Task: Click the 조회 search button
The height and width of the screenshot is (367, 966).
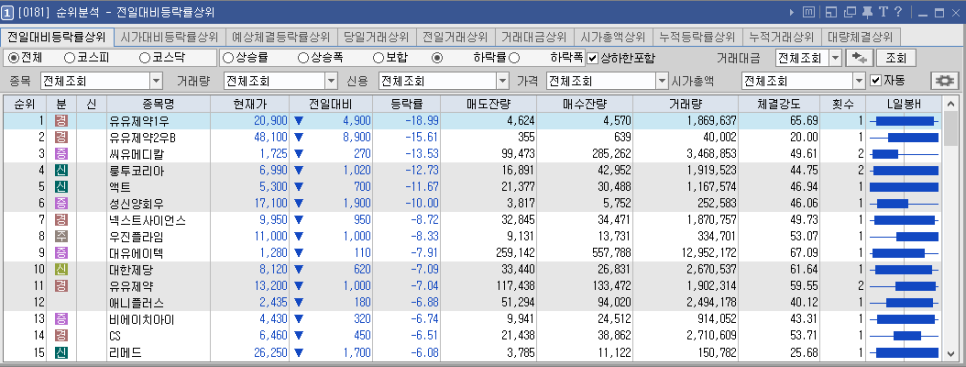Action: tap(896, 58)
